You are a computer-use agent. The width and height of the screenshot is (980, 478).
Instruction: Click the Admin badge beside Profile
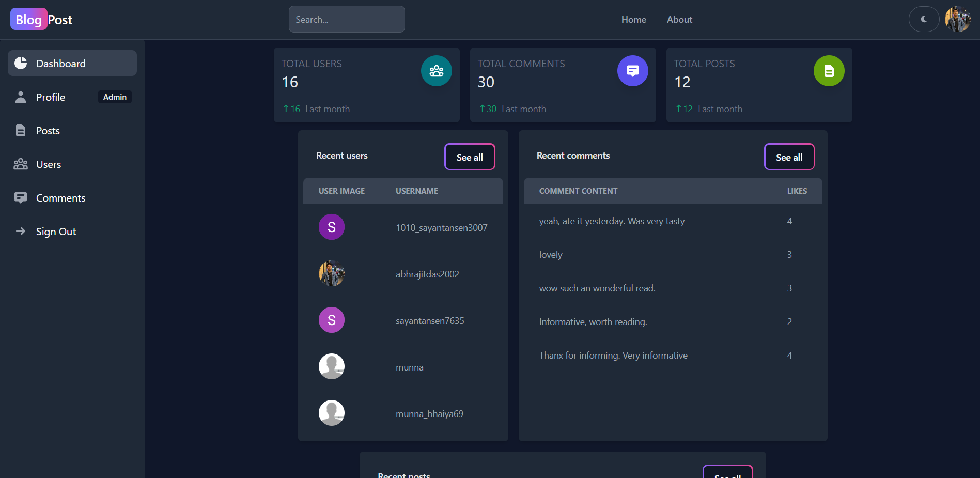[115, 97]
